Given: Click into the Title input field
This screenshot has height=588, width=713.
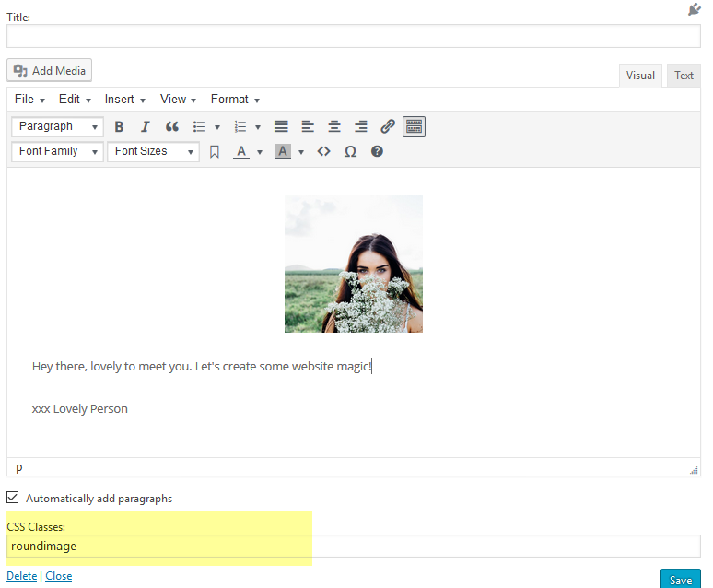Looking at the screenshot, I should pyautogui.click(x=354, y=36).
